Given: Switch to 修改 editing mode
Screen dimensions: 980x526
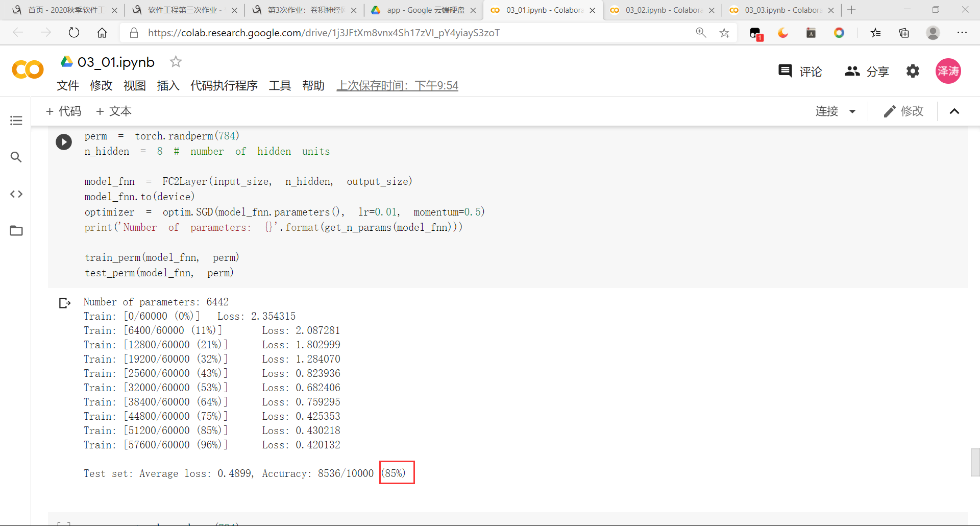Looking at the screenshot, I should 903,111.
